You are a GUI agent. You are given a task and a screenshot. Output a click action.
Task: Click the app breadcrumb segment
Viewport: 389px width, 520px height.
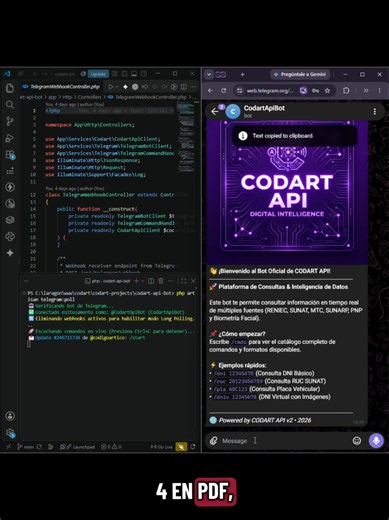pyautogui.click(x=52, y=97)
